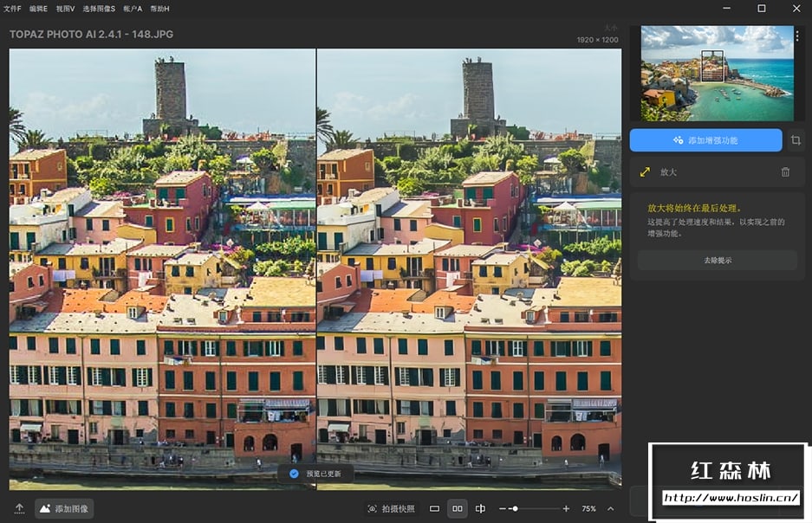812x523 pixels.
Task: Click the navigator preview thumbnail
Action: (x=717, y=73)
